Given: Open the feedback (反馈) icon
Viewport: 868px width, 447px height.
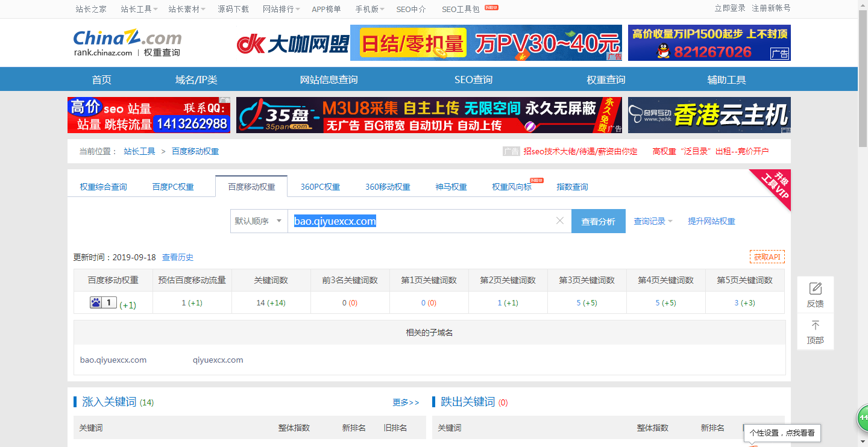Looking at the screenshot, I should [815, 295].
